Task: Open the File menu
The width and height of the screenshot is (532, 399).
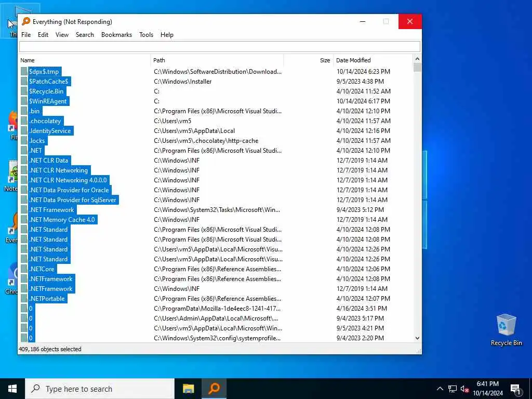Action: point(26,35)
